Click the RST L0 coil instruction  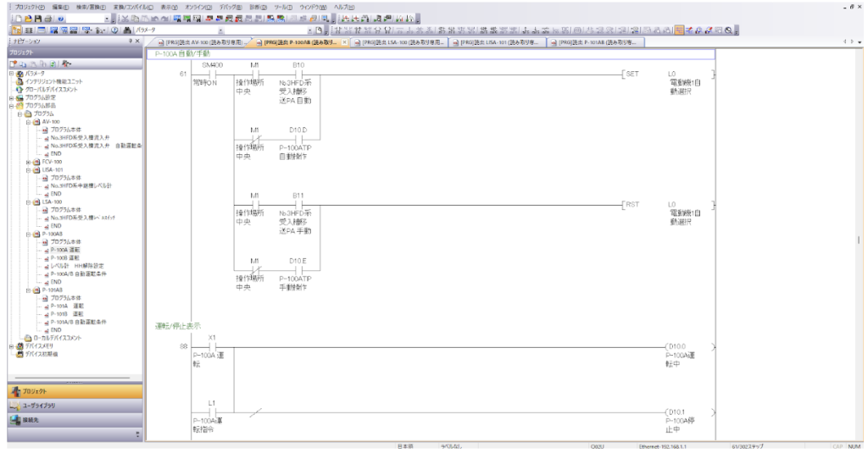click(x=668, y=205)
